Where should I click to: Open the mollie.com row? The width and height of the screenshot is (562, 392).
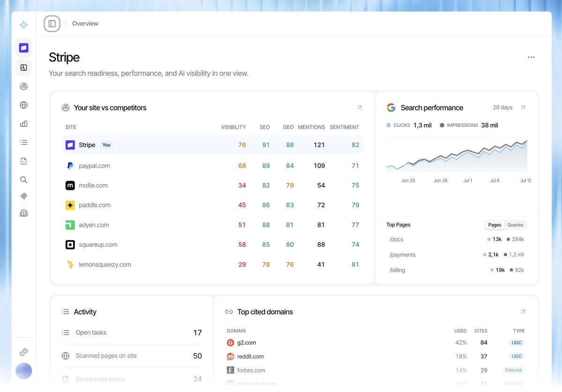[213, 185]
